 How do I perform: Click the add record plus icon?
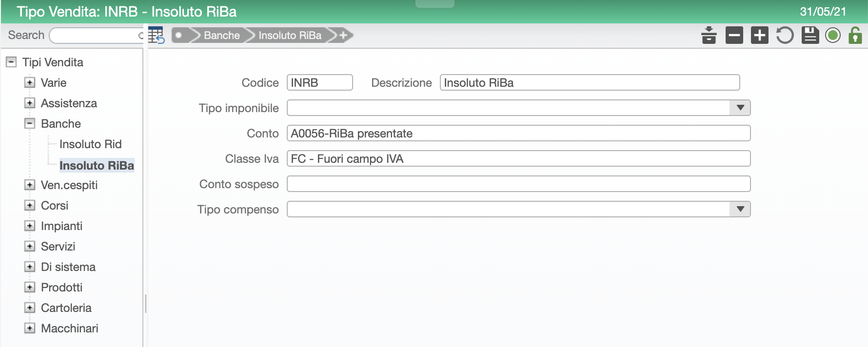pos(759,35)
